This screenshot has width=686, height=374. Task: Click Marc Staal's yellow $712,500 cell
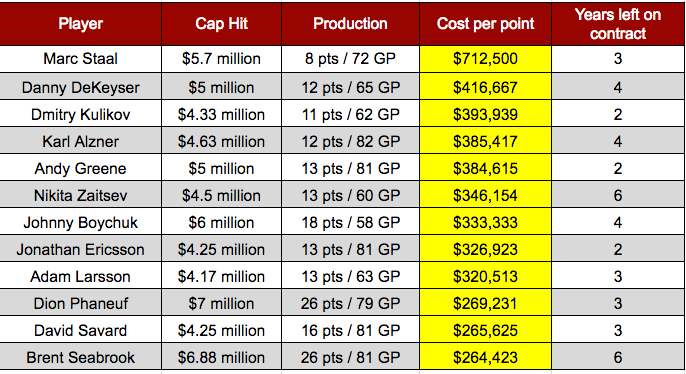(x=485, y=59)
